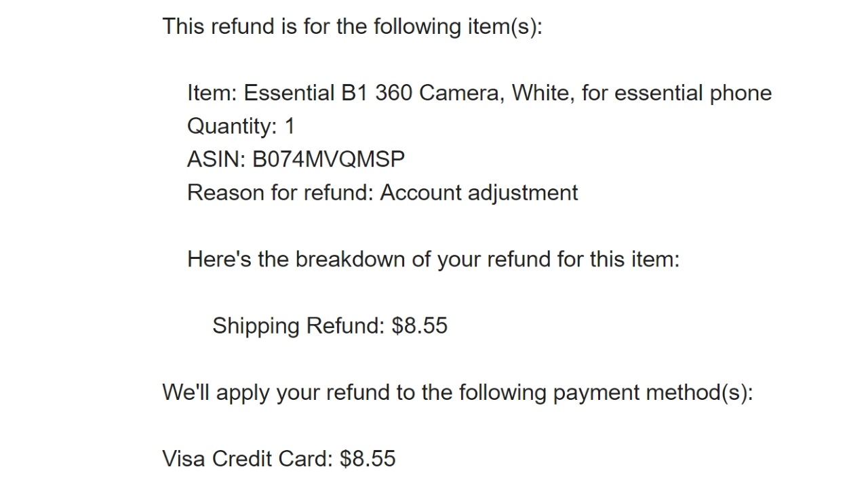Click the "Account adjustment" reason text
Screen dimensions: 868x488
tap(479, 192)
